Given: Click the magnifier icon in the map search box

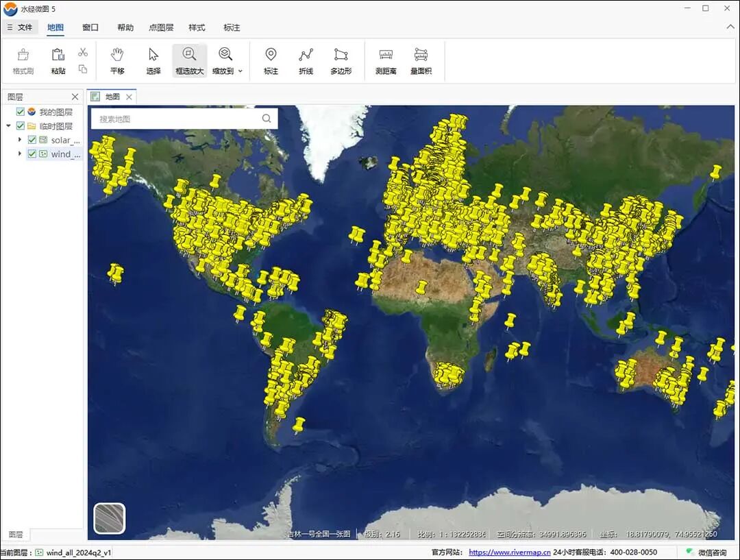Looking at the screenshot, I should [x=267, y=119].
